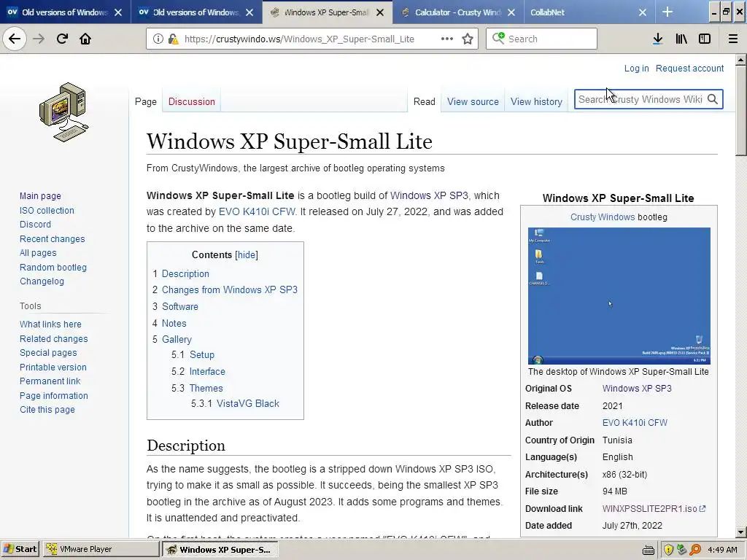The image size is (747, 560).
Task: Open the Changelog sidebar link
Action: [42, 281]
